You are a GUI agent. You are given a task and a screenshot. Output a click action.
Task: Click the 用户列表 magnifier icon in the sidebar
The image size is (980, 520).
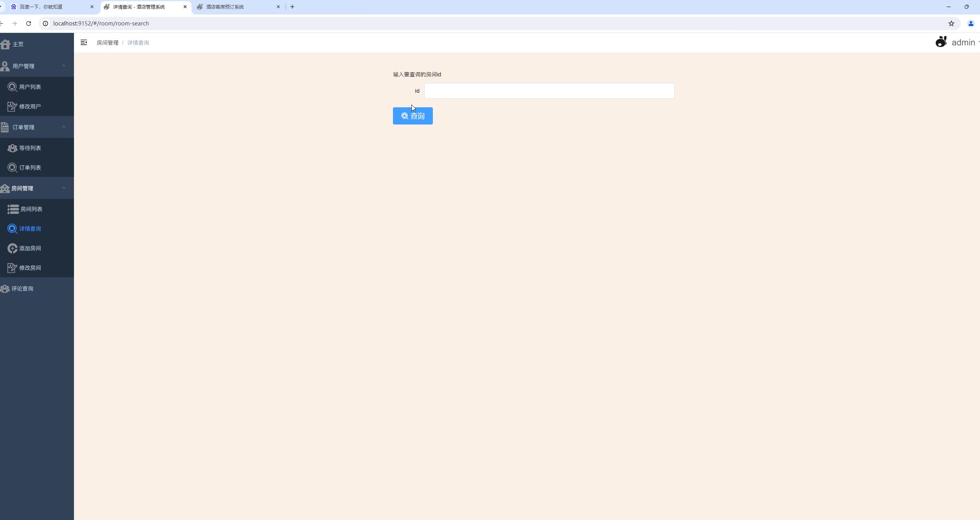(x=12, y=87)
